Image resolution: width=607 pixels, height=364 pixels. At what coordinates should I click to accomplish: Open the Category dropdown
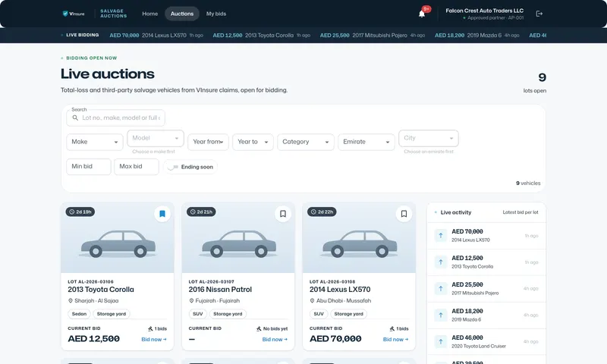coord(306,142)
